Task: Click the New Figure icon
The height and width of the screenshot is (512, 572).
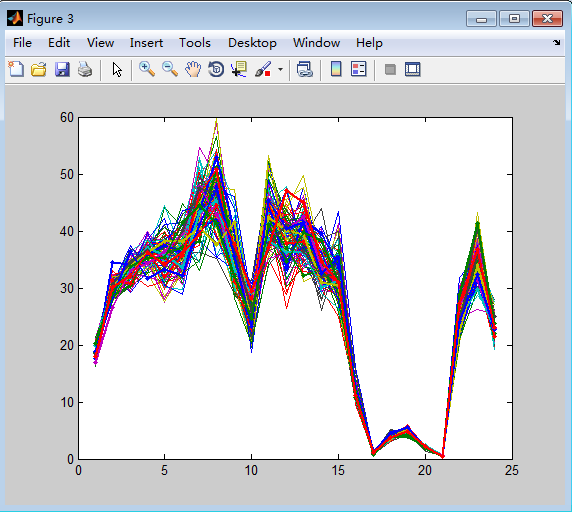Action: (16, 69)
